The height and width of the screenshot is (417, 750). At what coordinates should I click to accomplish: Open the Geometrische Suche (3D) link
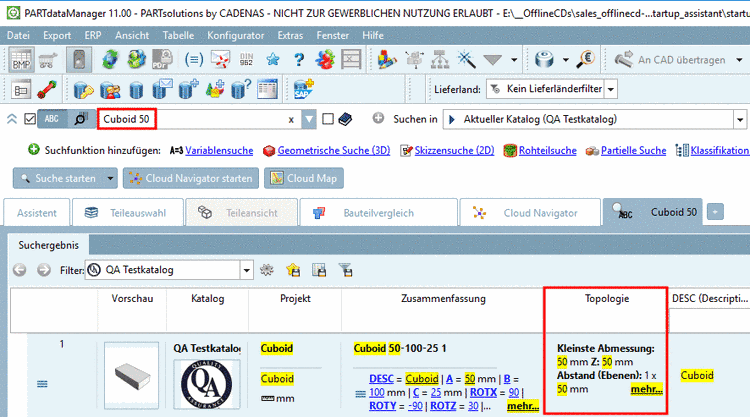click(x=334, y=151)
